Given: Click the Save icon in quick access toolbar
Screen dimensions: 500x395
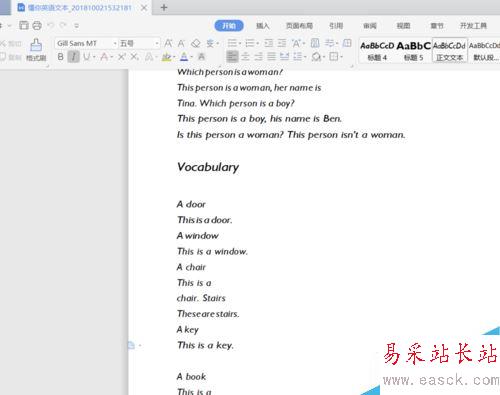Looking at the screenshot, I should tap(24, 25).
